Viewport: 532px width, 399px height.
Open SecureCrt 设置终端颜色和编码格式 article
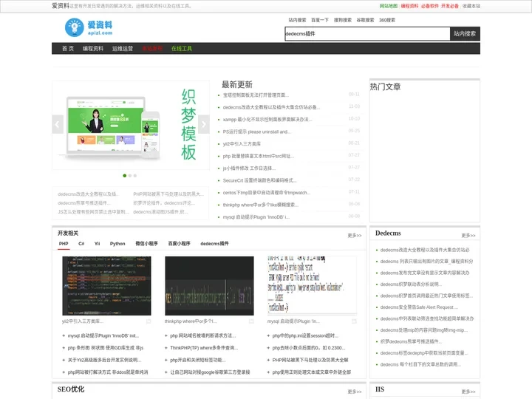point(259,180)
